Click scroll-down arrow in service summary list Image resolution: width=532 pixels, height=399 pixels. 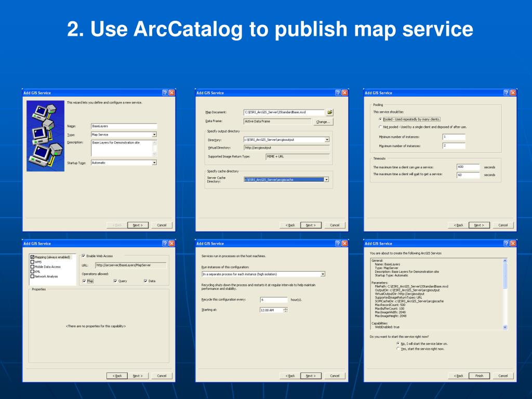coord(505,327)
